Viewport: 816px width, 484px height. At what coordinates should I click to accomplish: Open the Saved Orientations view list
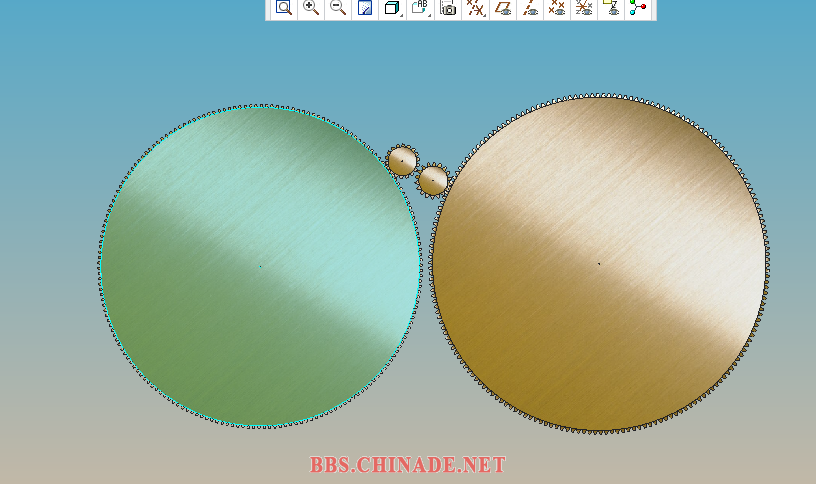420,8
